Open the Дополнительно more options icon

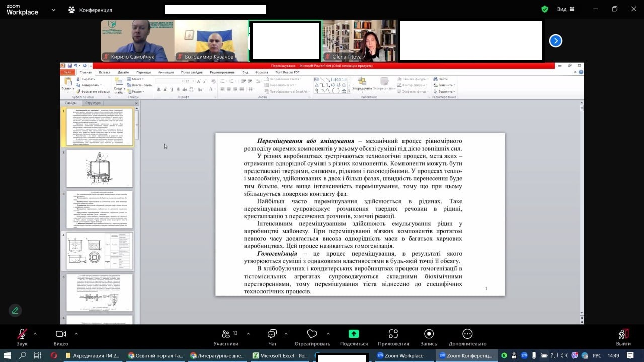pyautogui.click(x=467, y=334)
